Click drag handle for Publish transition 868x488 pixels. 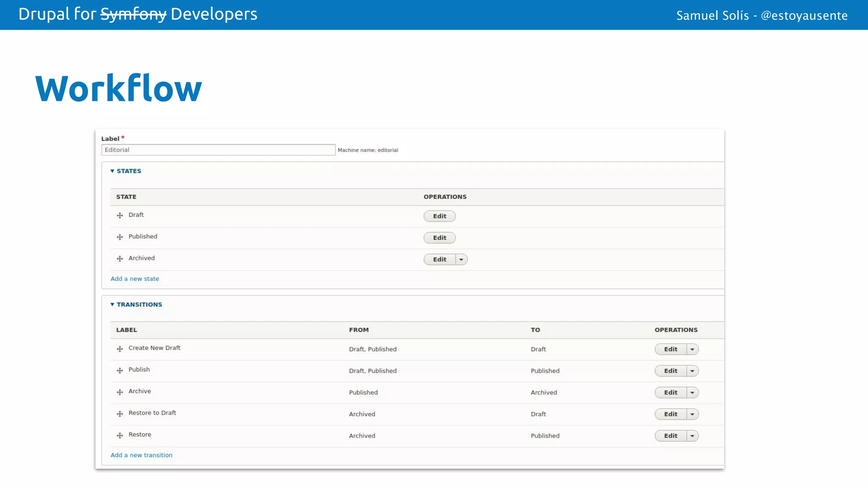120,371
